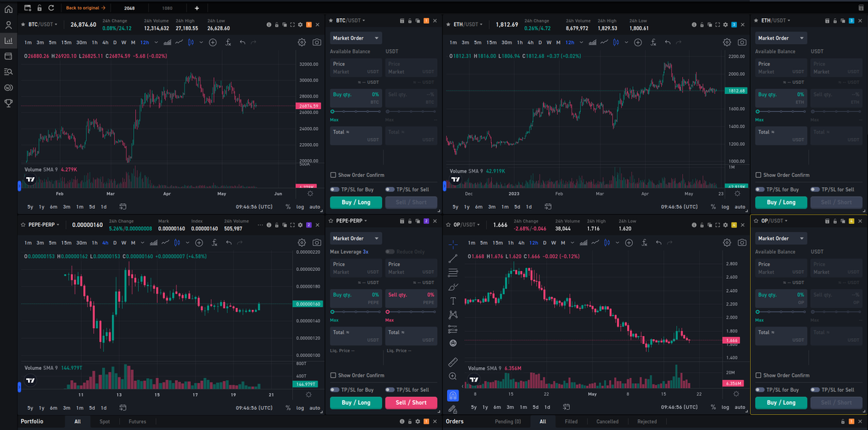This screenshot has height=430, width=868.
Task: Toggle Reduce Only in PEPE-PERP panel
Action: click(x=390, y=251)
